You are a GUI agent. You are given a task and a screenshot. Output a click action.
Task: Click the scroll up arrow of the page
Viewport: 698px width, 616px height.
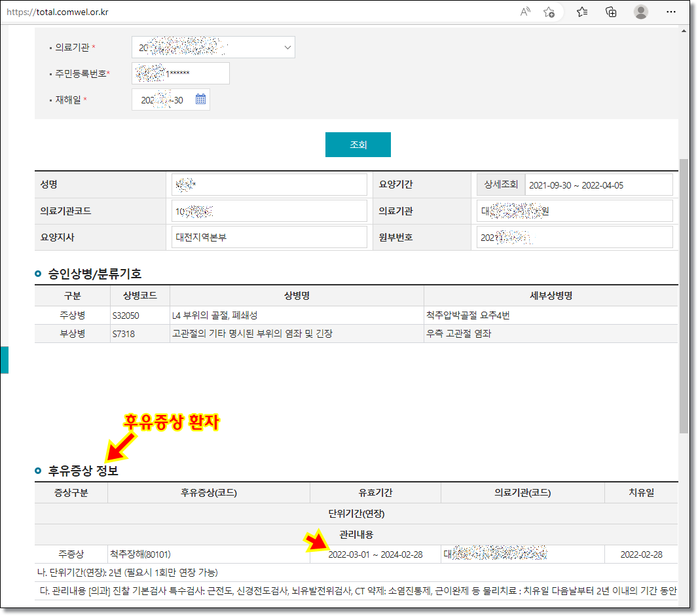[x=684, y=31]
